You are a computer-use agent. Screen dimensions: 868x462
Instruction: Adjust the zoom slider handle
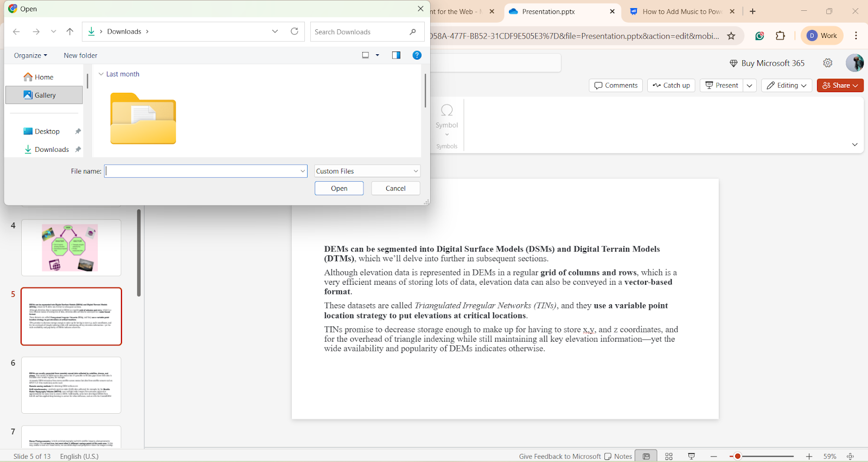(738, 457)
